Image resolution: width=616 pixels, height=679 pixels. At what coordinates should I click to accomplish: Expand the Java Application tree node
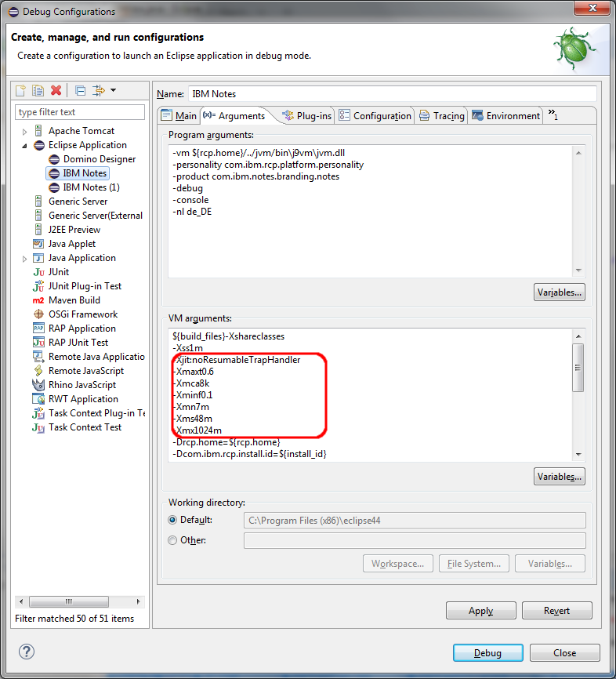pyautogui.click(x=25, y=259)
